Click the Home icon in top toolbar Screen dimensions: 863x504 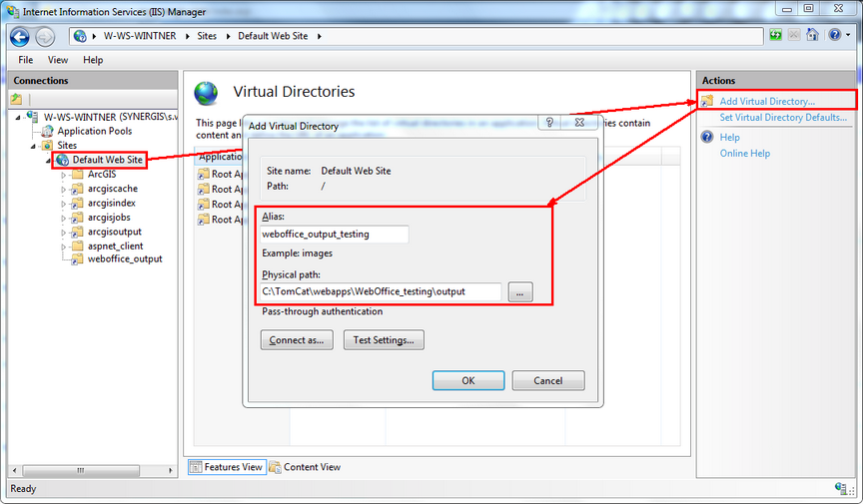point(812,35)
